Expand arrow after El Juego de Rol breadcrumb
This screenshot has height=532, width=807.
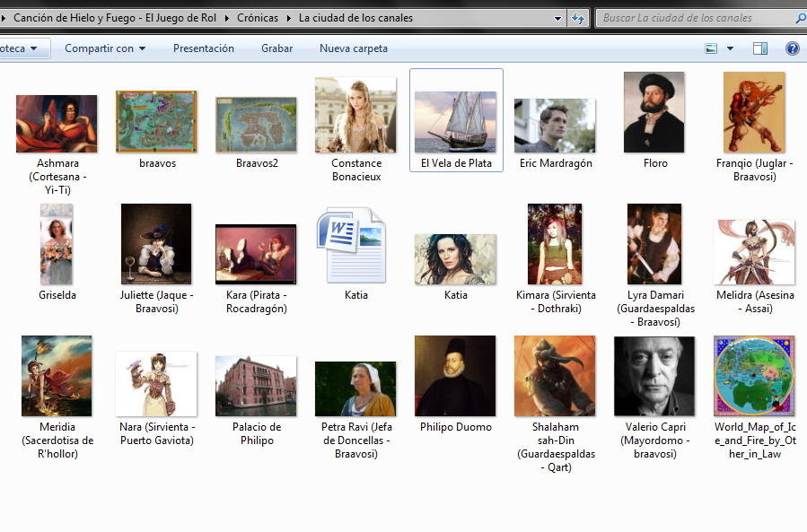click(x=227, y=18)
